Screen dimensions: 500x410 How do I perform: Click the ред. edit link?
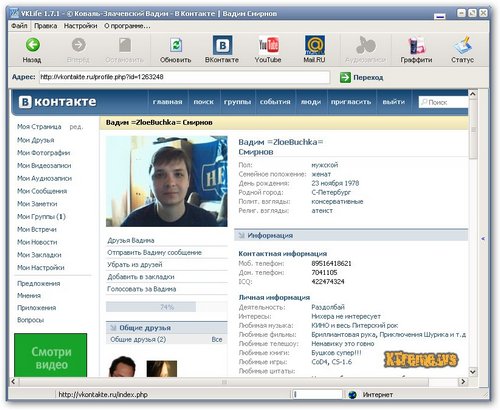pos(76,127)
